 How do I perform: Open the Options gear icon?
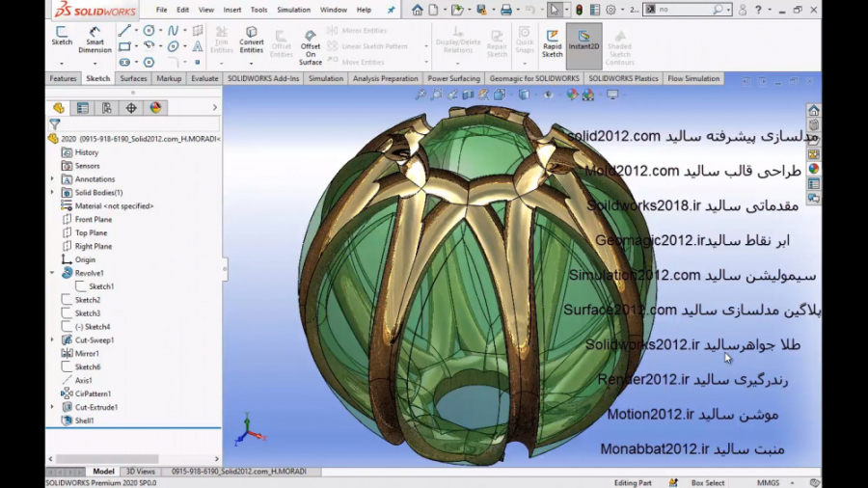(x=610, y=10)
